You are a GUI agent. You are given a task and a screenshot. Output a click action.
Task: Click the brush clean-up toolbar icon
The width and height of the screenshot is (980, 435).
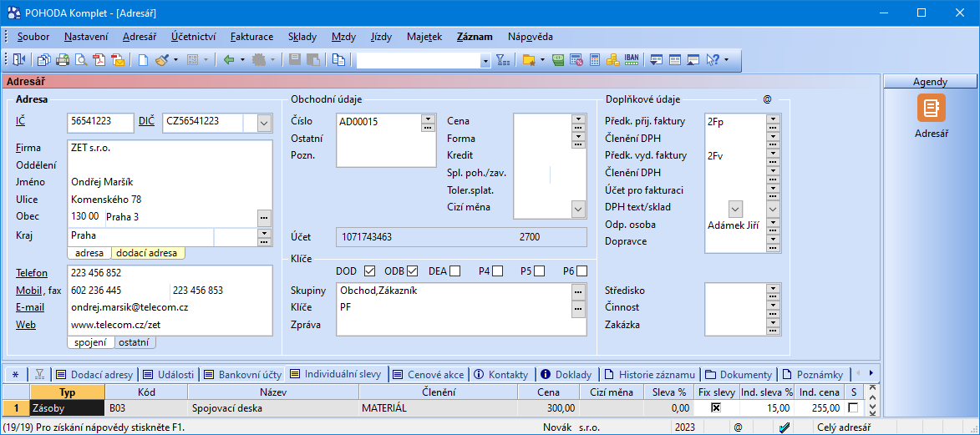[162, 60]
